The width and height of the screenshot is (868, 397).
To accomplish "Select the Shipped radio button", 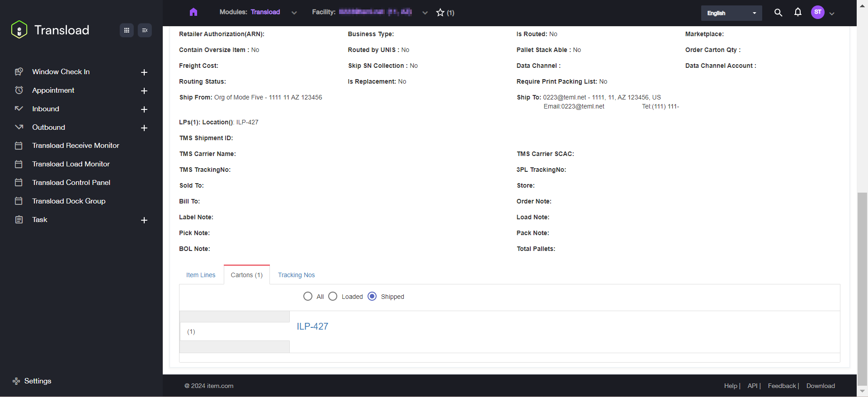I will (372, 296).
